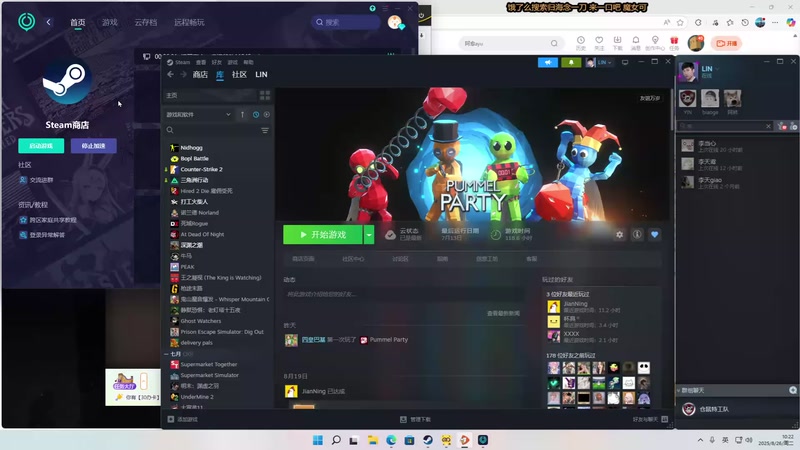Clear the friends search box X
800x450 pixels.
pyautogui.click(x=768, y=126)
